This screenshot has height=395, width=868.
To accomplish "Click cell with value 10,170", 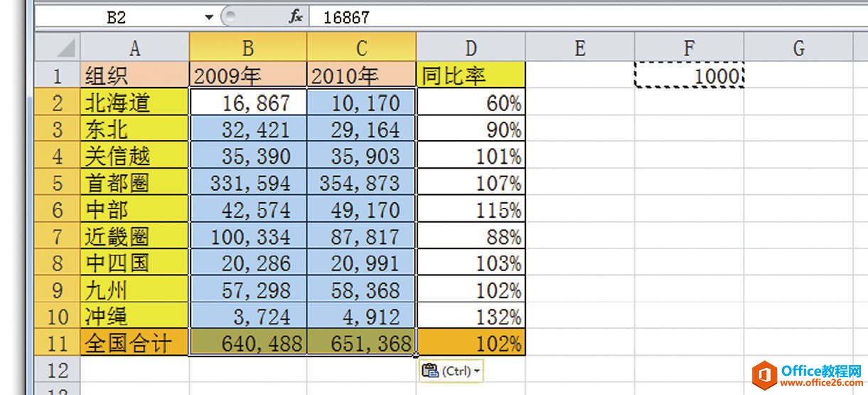I will (x=362, y=102).
